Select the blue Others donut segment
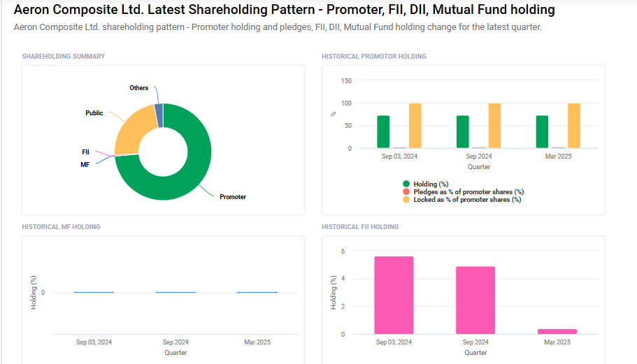This screenshot has width=637, height=364. point(159,116)
